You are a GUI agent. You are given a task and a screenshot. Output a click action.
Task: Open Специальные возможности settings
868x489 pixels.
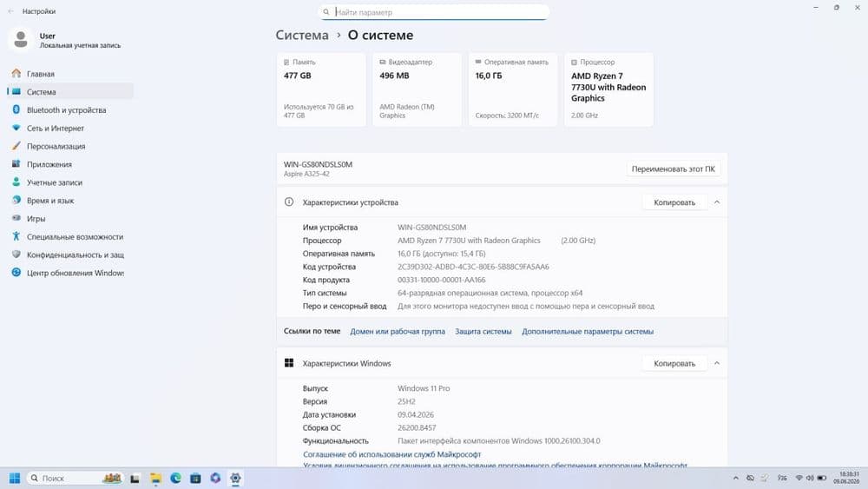[x=70, y=236]
